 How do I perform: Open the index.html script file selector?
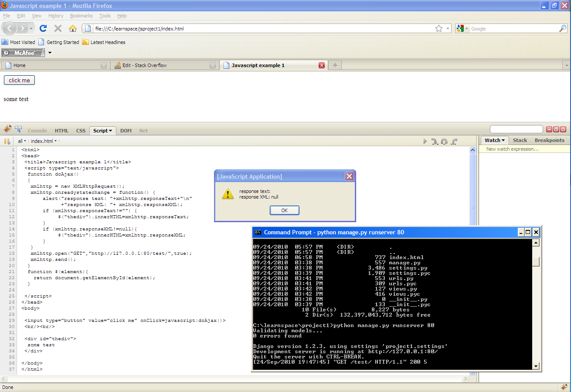(x=44, y=141)
